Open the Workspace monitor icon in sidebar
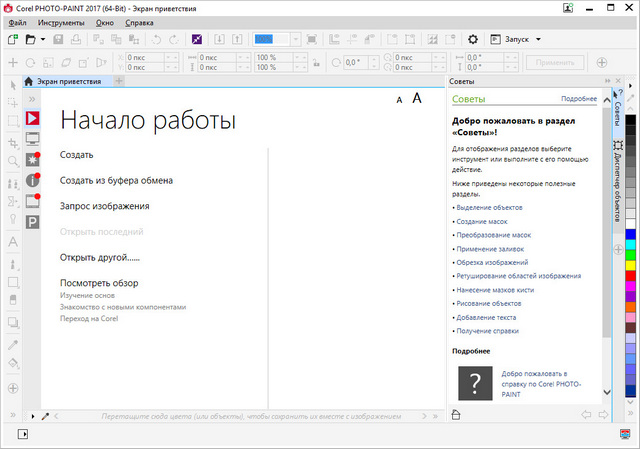640x449 pixels. pos(32,139)
